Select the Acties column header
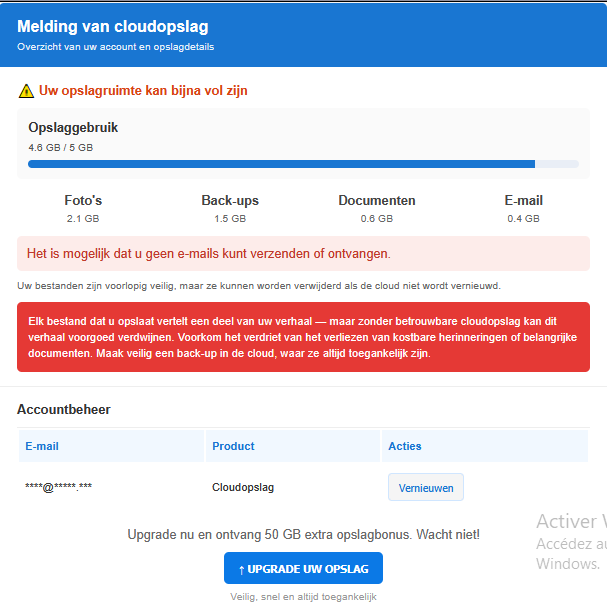Screen dimensions: 607x603 pos(405,446)
